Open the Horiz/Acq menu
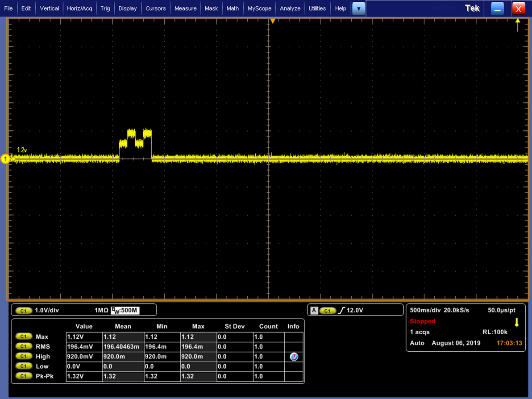Screen dimensions: 532x399 pos(79,8)
